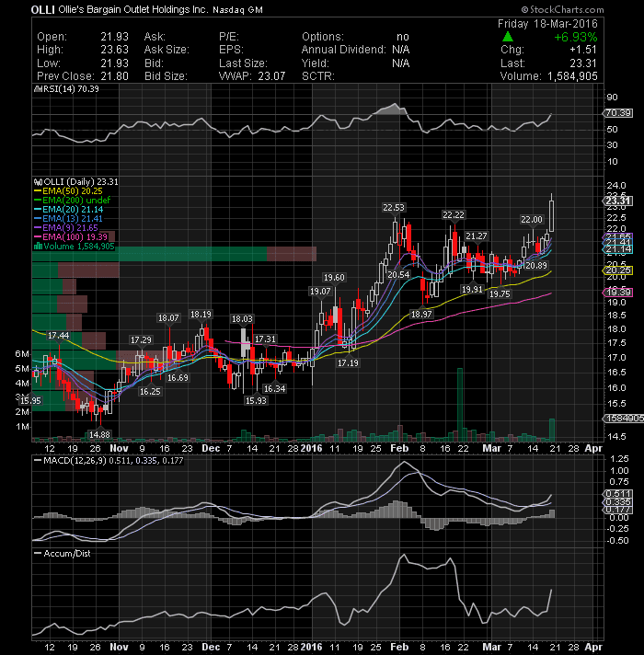This screenshot has height=655, width=644.
Task: Click the 19.75 price annotation
Action: [x=500, y=294]
